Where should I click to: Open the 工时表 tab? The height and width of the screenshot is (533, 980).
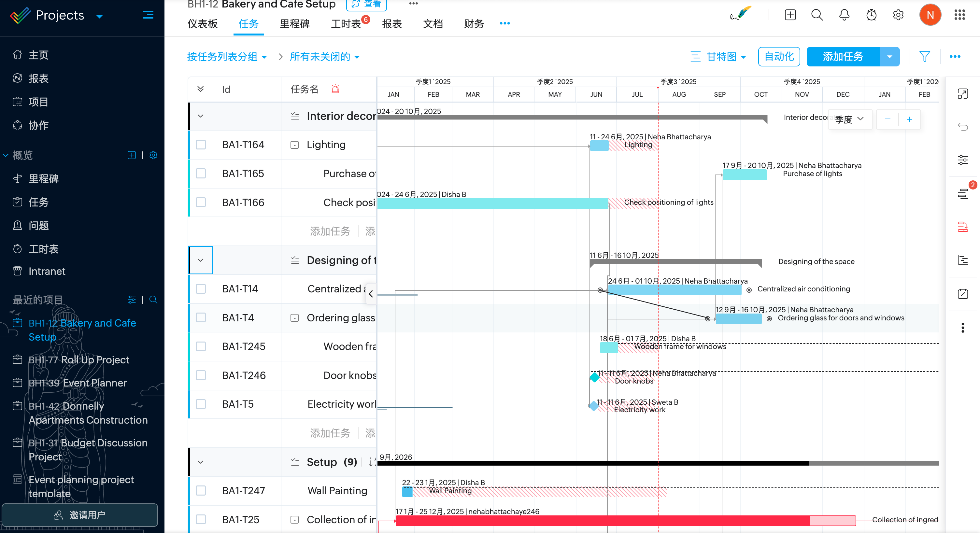coord(346,24)
